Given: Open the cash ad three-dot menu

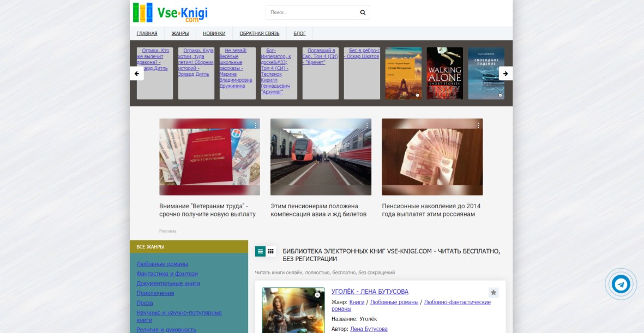Looking at the screenshot, I should coord(478,125).
